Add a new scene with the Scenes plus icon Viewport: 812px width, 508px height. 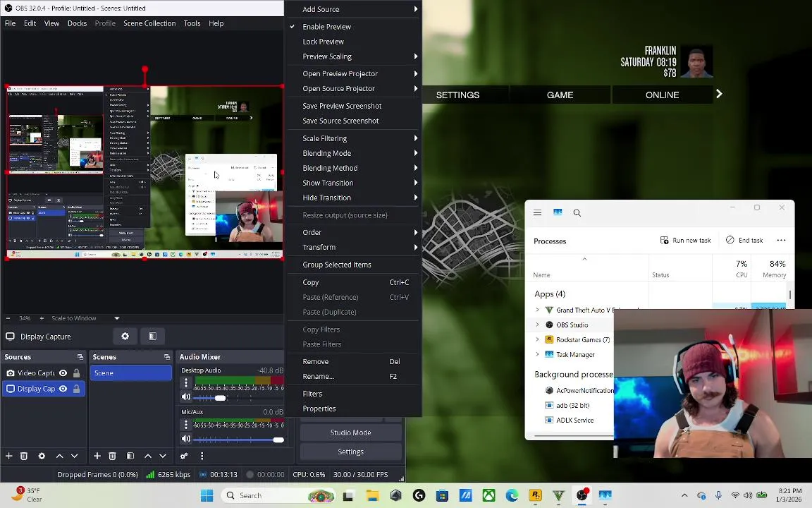tap(97, 456)
